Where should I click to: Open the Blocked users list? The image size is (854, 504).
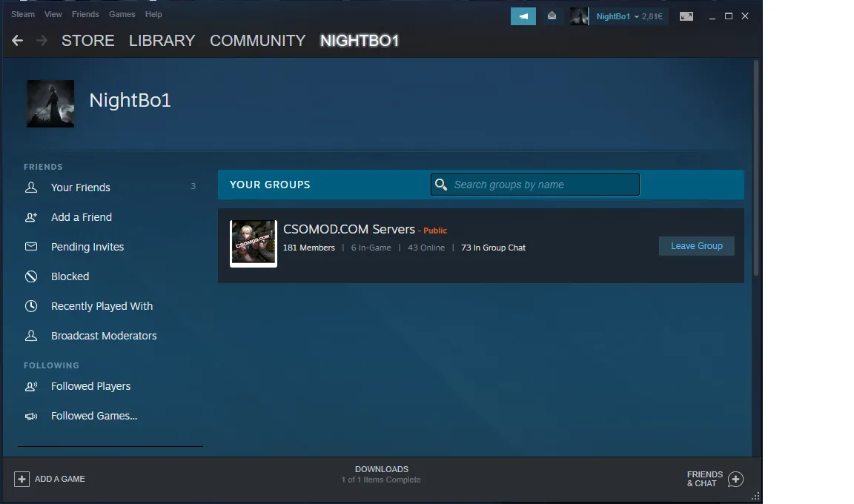point(70,276)
